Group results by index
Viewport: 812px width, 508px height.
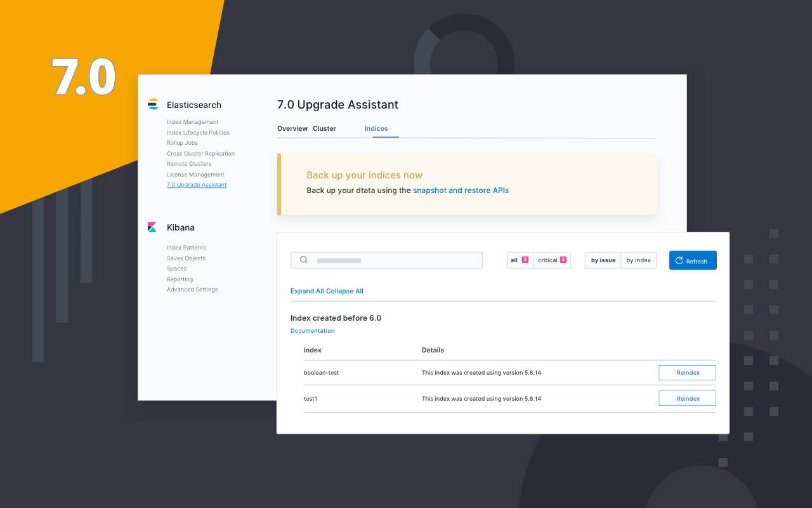pyautogui.click(x=638, y=260)
